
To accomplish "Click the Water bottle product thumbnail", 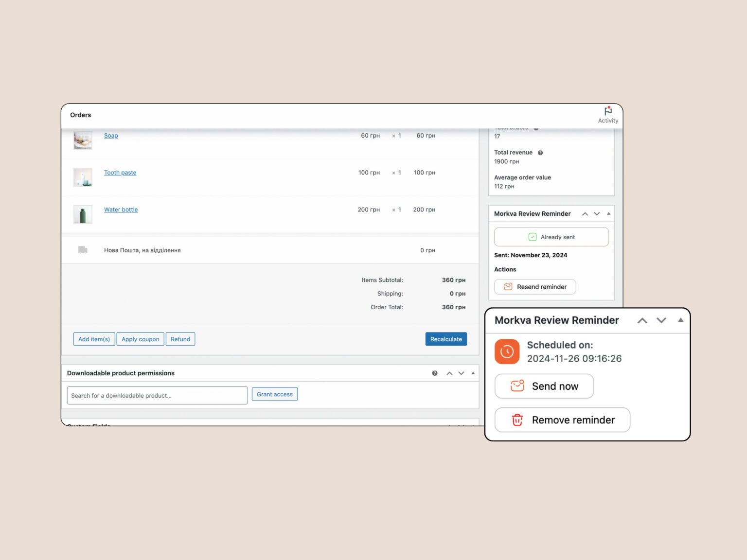I will coord(83,214).
